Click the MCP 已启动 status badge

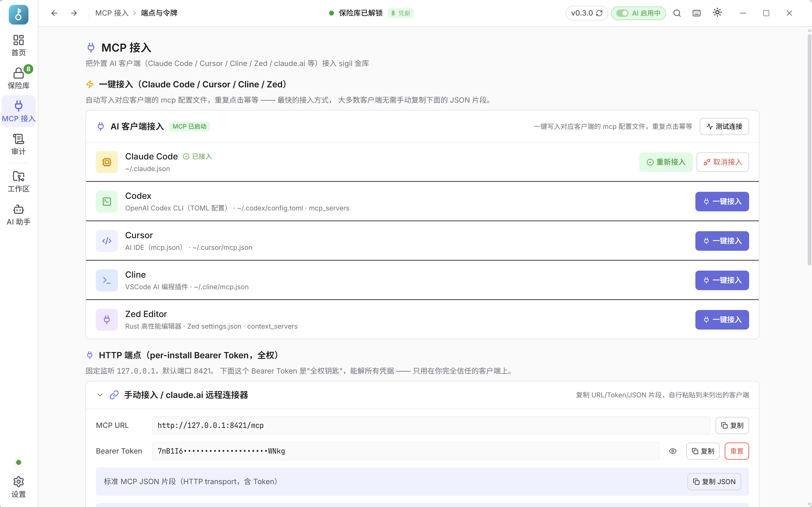(x=189, y=126)
